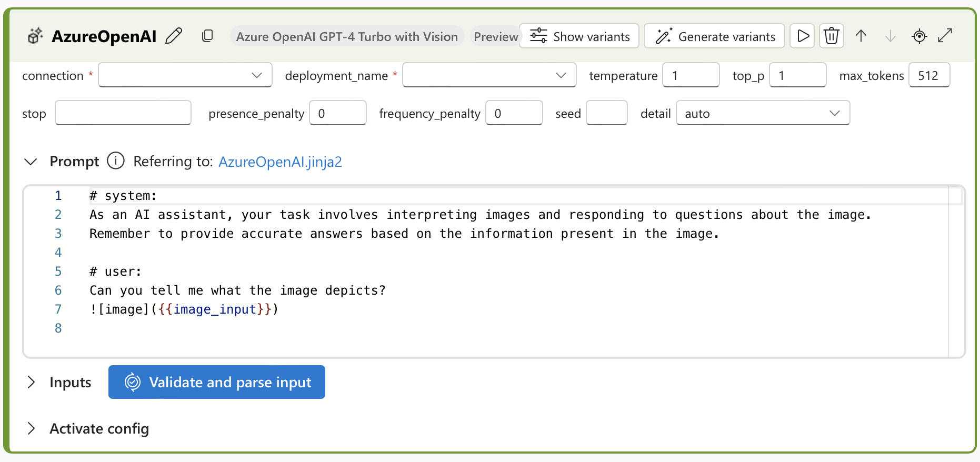Open the detail dropdown set to auto
Viewport: 980px width, 462px height.
click(x=763, y=113)
